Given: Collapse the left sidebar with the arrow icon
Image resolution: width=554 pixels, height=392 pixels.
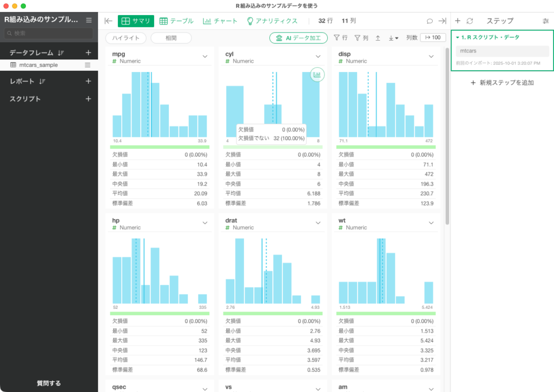Looking at the screenshot, I should coord(109,21).
